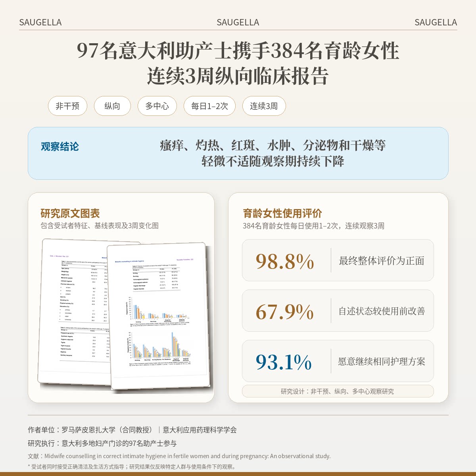The height and width of the screenshot is (476, 476).
Task: Click the headline 97名意大利助产士携手384名育龄女性
Action: tap(238, 51)
